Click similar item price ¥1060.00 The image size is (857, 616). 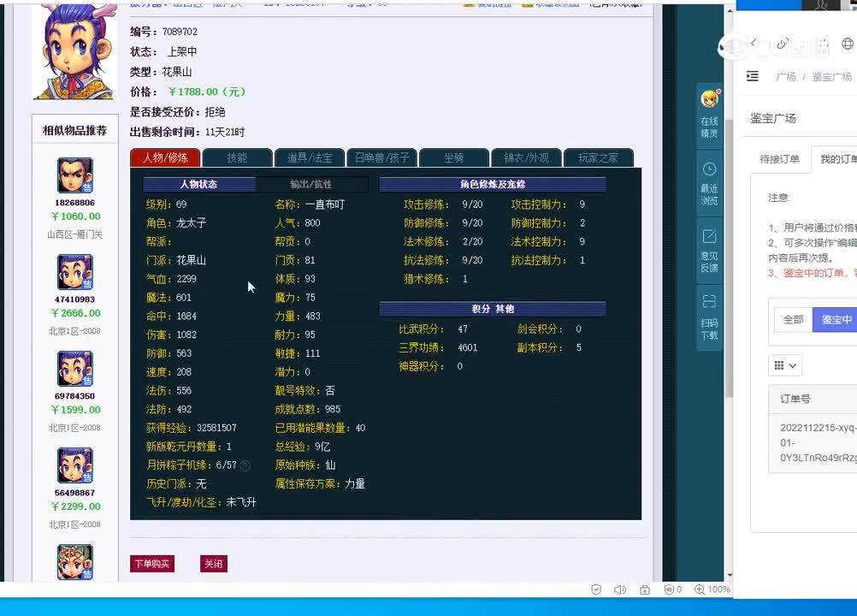click(75, 216)
